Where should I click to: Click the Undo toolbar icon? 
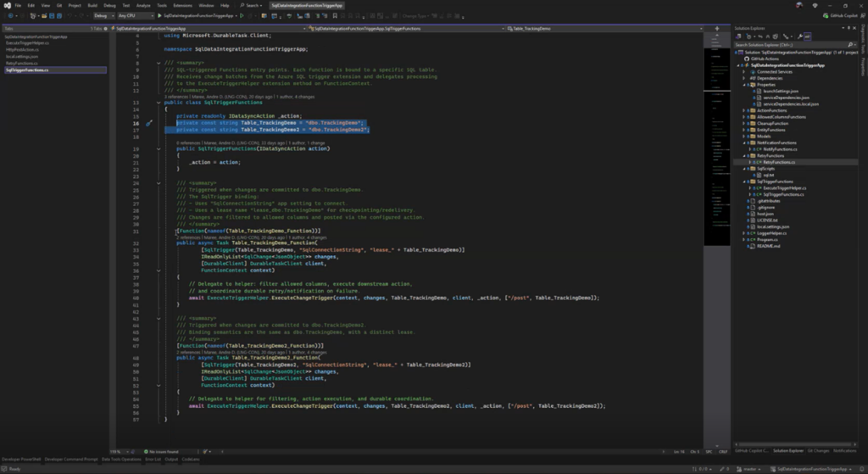click(70, 16)
